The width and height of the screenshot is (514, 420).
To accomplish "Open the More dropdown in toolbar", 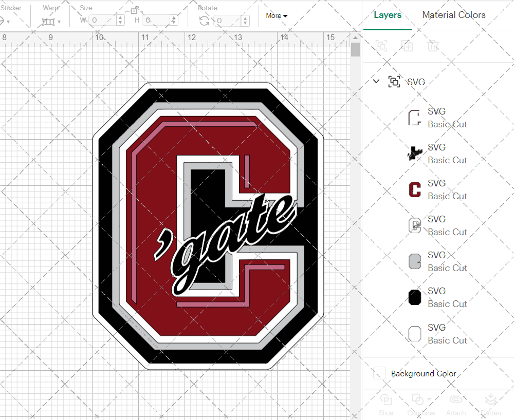I will coord(277,16).
